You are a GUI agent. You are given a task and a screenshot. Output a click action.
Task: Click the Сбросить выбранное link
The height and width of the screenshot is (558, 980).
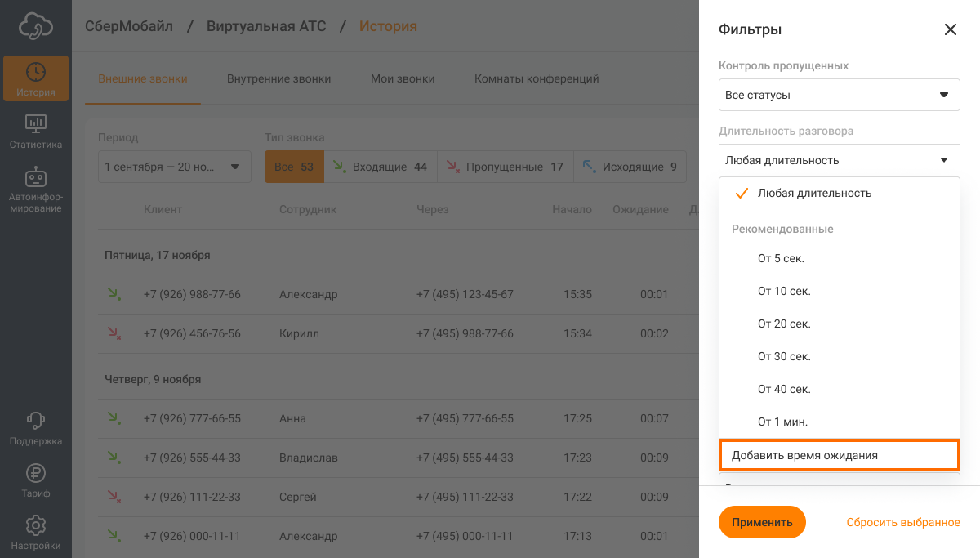tap(902, 522)
